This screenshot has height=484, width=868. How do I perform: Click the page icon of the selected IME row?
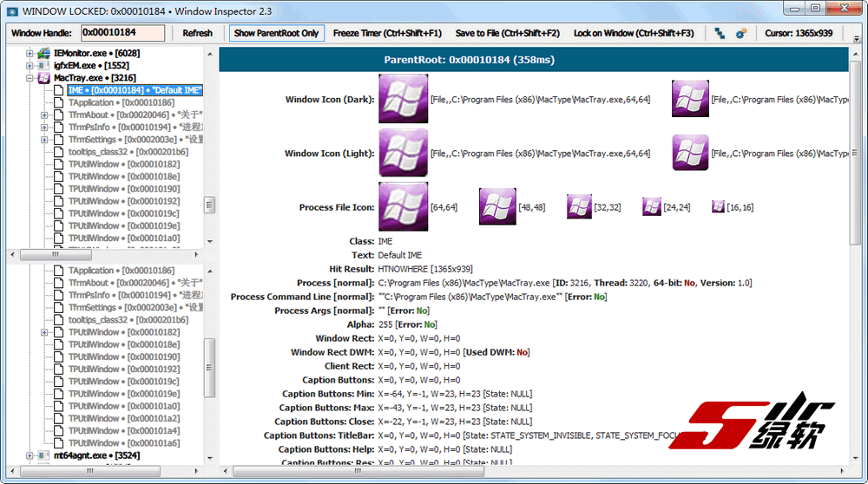[x=59, y=90]
